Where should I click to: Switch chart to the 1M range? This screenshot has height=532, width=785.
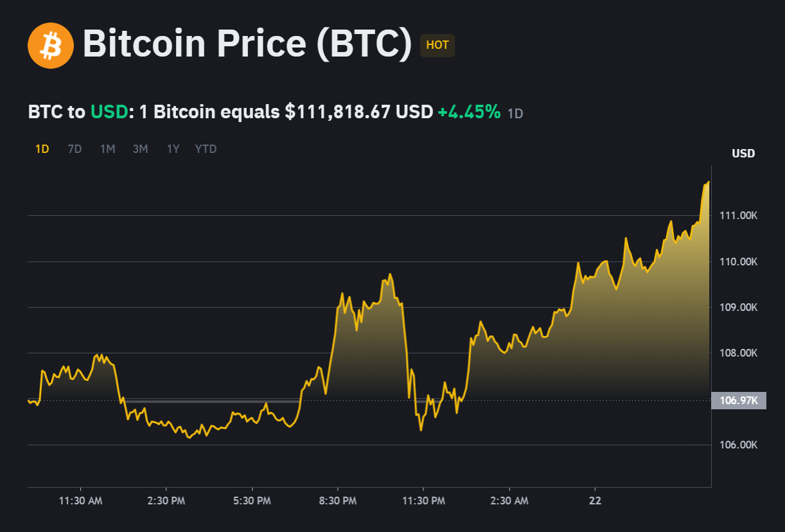click(107, 149)
